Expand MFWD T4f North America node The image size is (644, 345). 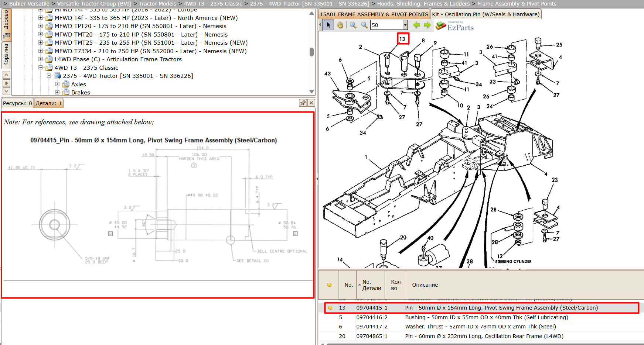(41, 18)
